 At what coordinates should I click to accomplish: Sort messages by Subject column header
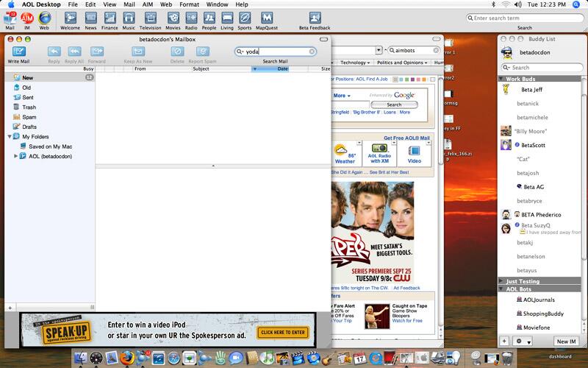coord(221,68)
